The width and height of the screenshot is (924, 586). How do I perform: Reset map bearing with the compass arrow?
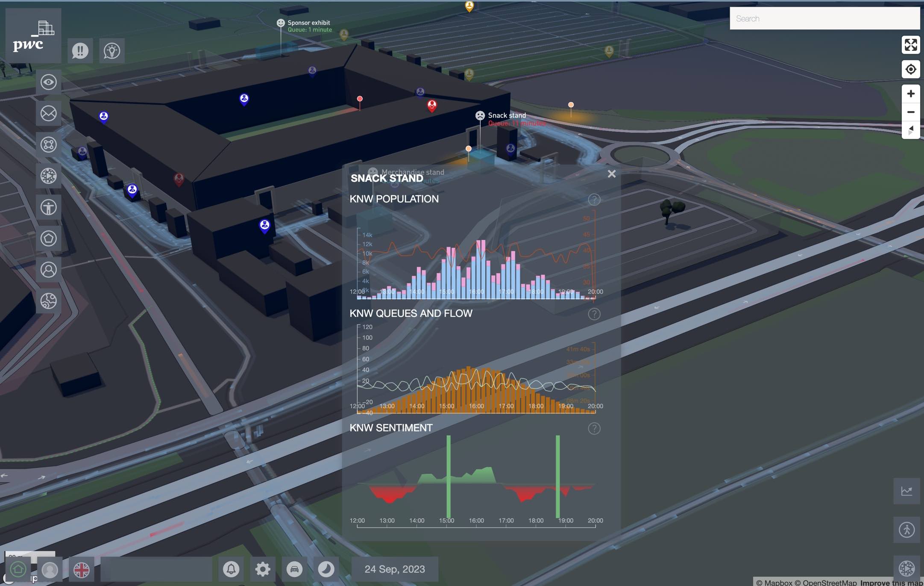(x=910, y=130)
